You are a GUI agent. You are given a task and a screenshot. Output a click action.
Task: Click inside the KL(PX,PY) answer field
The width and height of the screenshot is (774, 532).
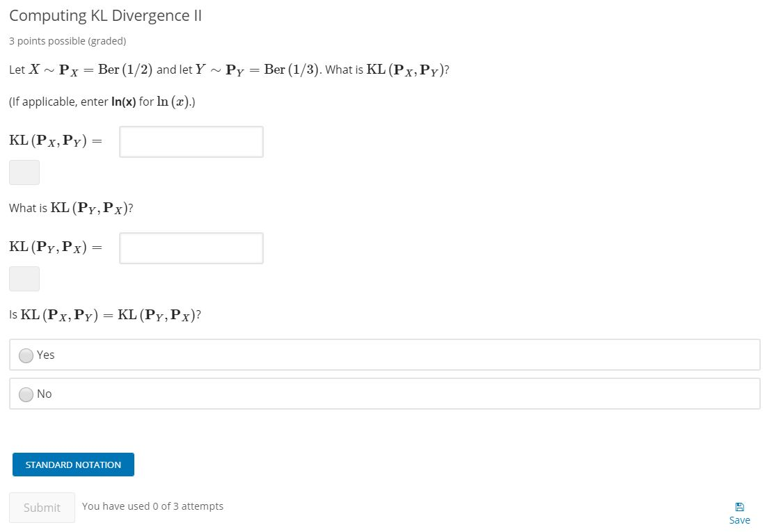191,141
